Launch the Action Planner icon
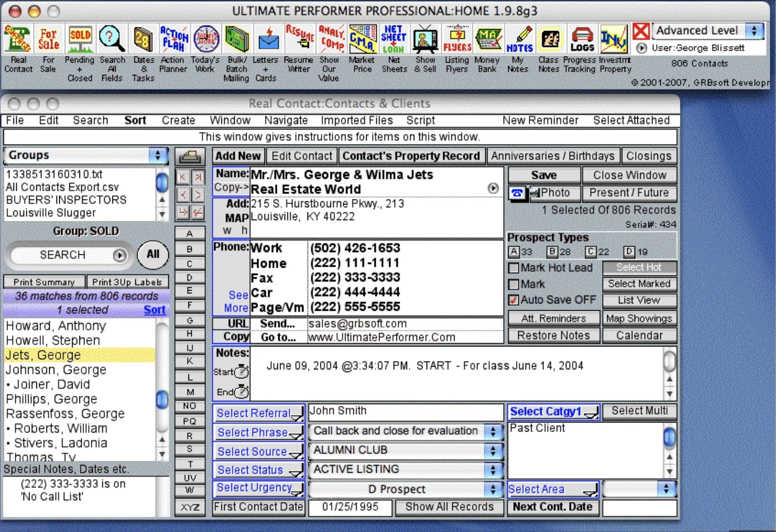Viewport: 776px width, 532px height. 174,39
